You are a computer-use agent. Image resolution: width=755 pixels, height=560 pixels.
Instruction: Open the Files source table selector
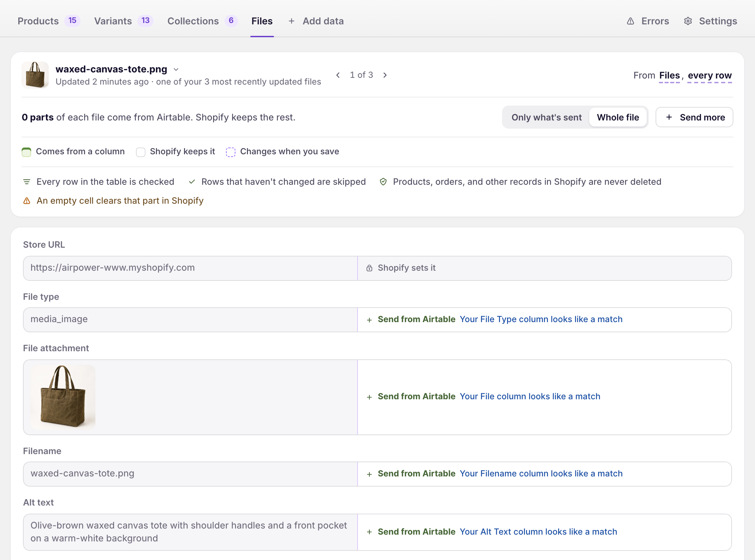click(x=669, y=75)
